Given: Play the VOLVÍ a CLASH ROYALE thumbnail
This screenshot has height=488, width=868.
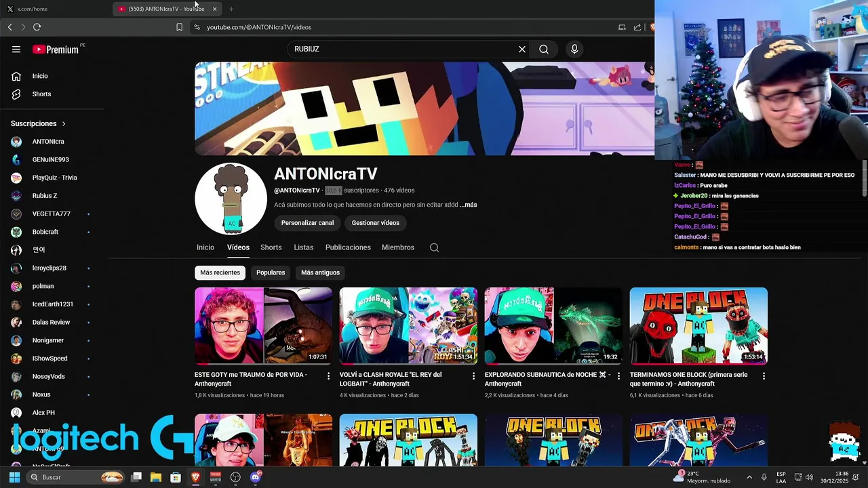Looking at the screenshot, I should click(408, 326).
